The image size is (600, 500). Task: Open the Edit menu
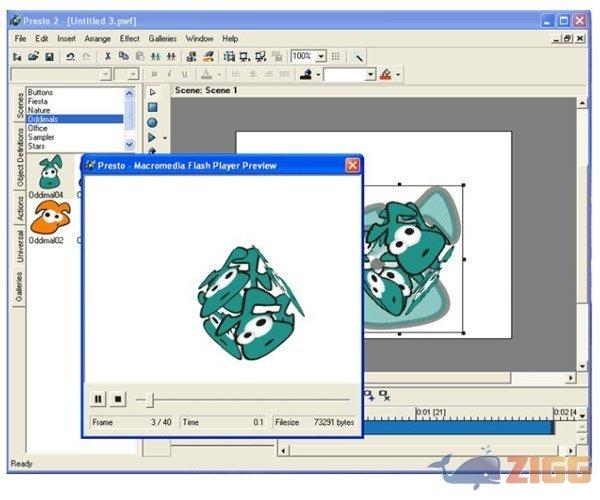tap(41, 39)
